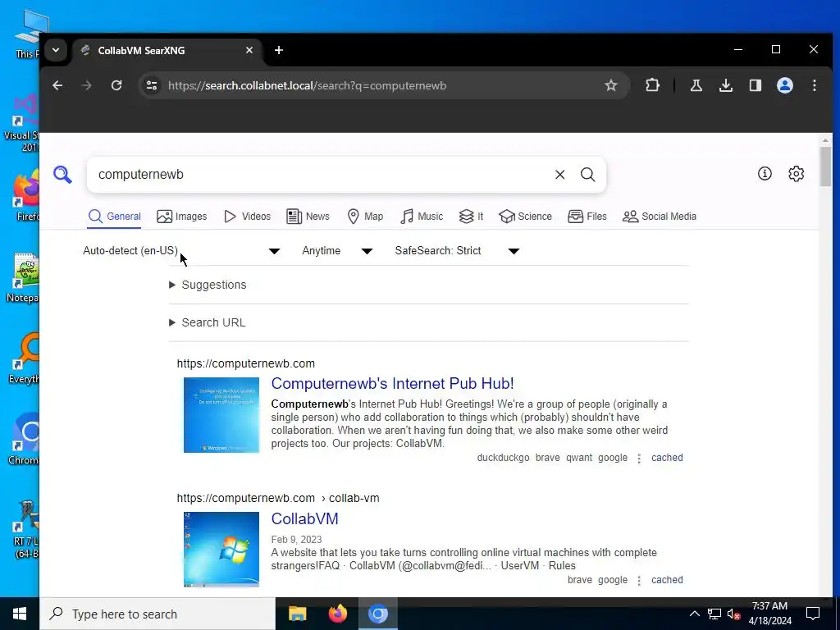The height and width of the screenshot is (630, 840).
Task: Submit search with the magnifier button
Action: pyautogui.click(x=587, y=175)
